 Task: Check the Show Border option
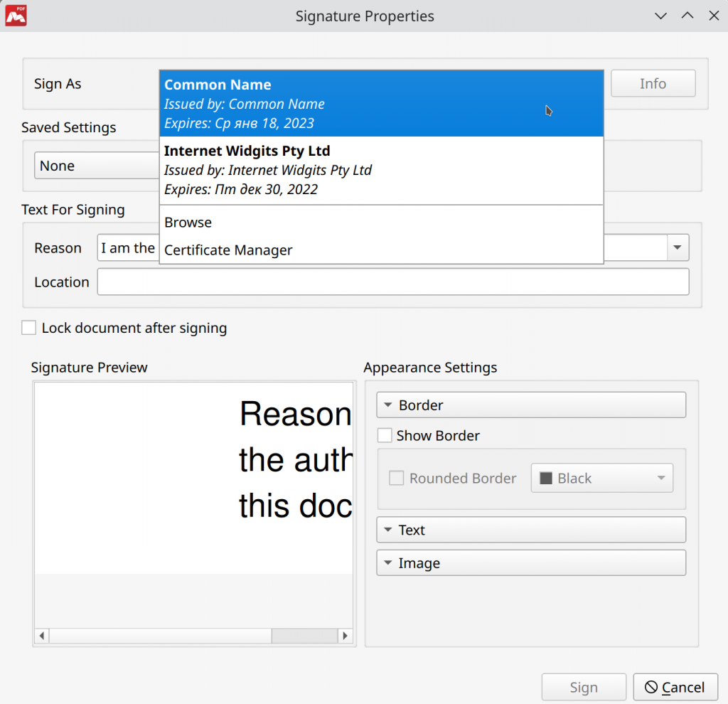tap(385, 434)
